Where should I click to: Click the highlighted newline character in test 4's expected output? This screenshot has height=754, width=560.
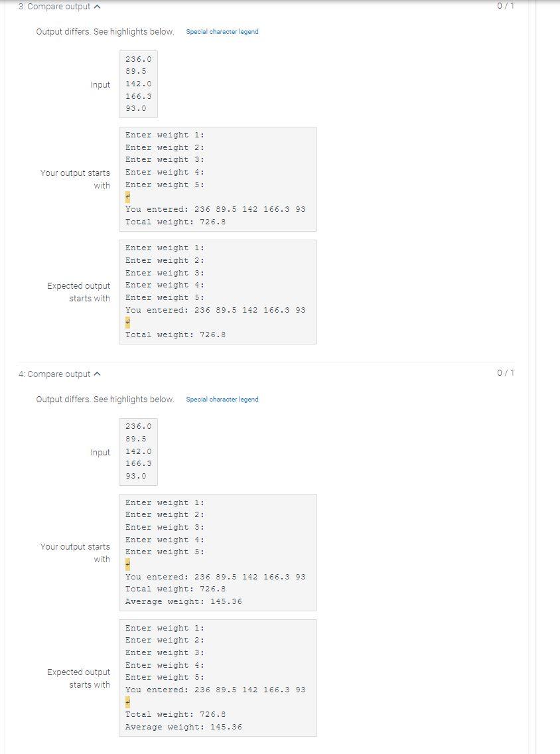tap(127, 702)
